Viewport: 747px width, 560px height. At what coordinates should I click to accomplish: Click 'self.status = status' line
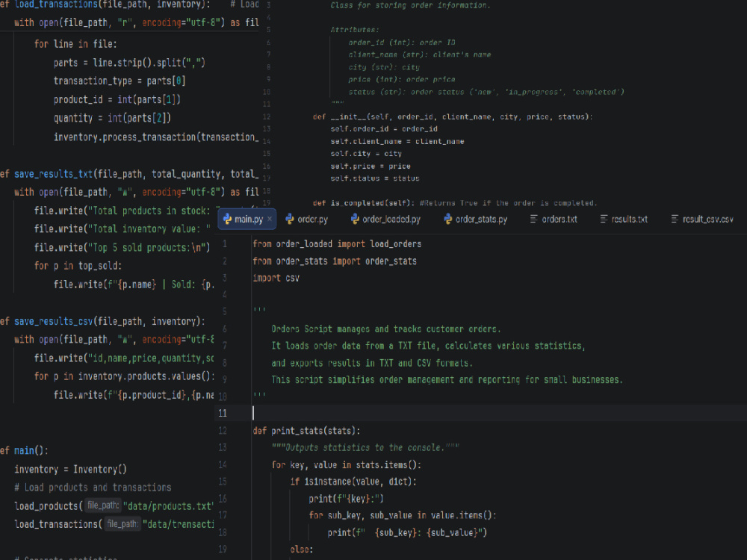[x=375, y=178]
